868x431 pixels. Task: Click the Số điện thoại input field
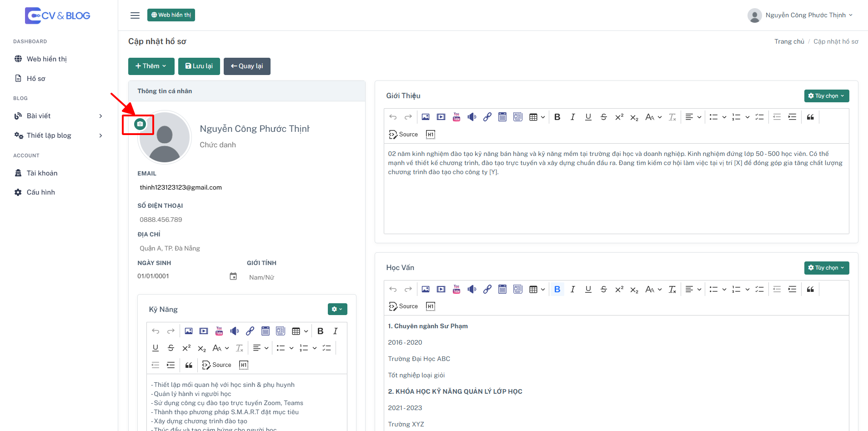click(x=246, y=220)
